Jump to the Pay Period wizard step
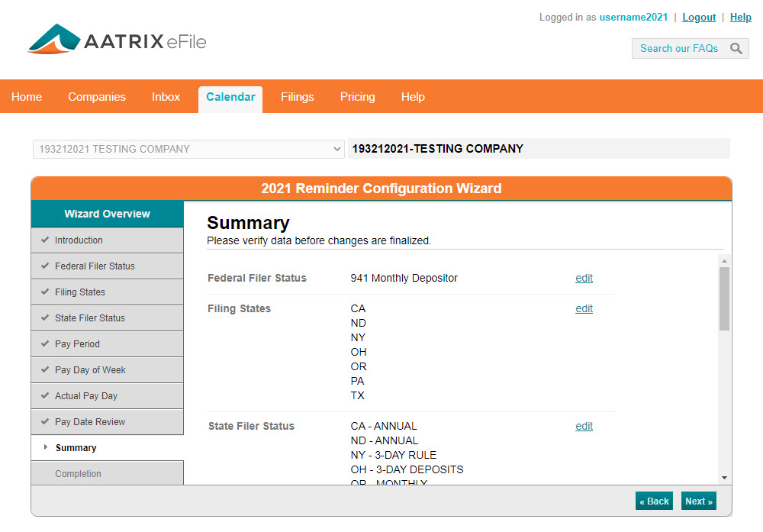Image resolution: width=763 pixels, height=532 pixels. coord(77,344)
